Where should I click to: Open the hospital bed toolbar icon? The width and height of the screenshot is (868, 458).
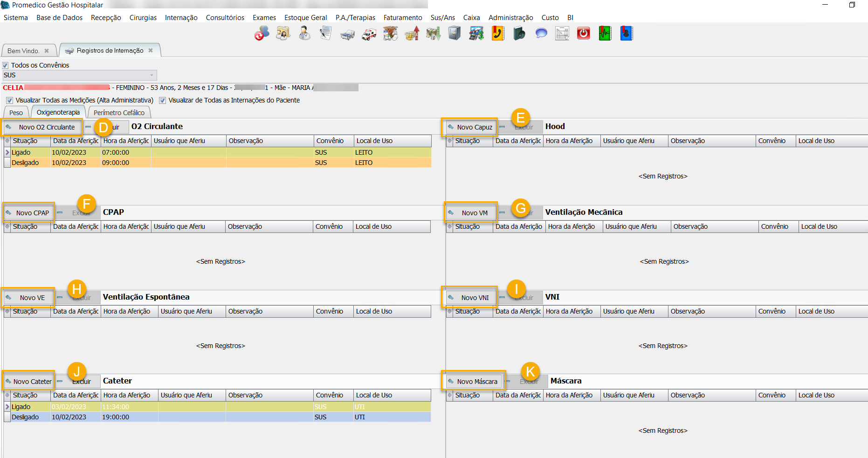[347, 34]
